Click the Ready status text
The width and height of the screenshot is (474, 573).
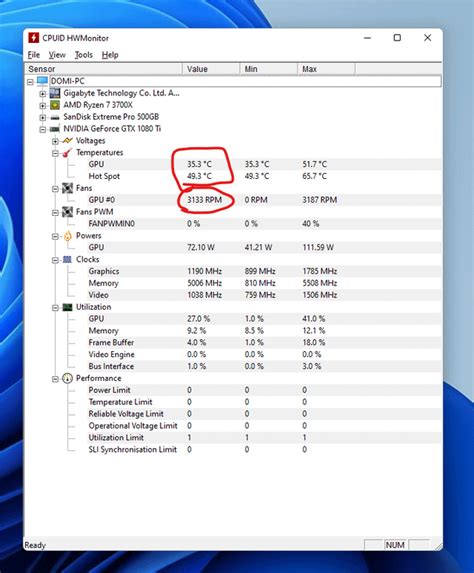click(35, 545)
